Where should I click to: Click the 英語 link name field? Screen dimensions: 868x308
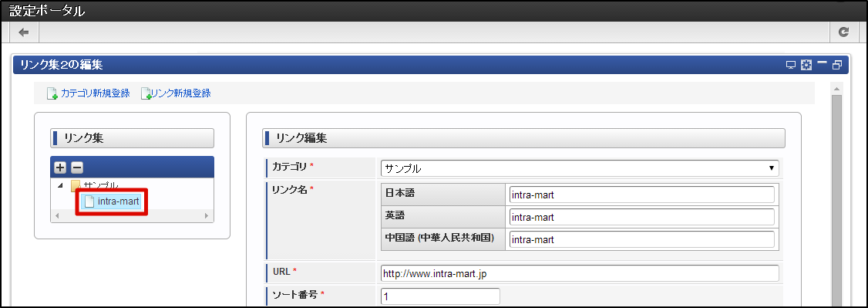pos(641,217)
